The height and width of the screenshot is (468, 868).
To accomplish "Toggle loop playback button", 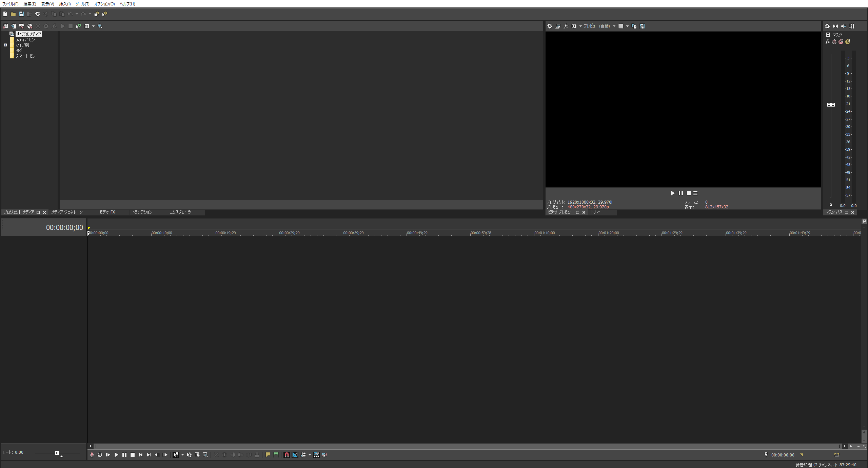I will pyautogui.click(x=100, y=455).
